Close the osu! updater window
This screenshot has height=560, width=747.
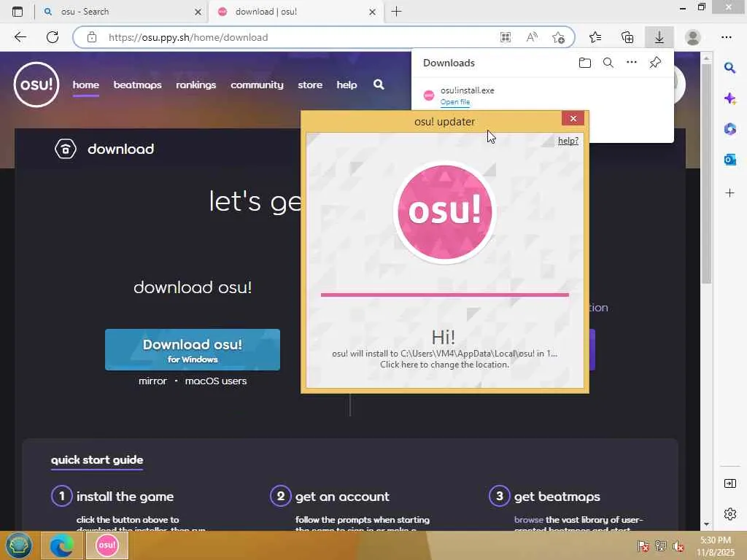(573, 119)
